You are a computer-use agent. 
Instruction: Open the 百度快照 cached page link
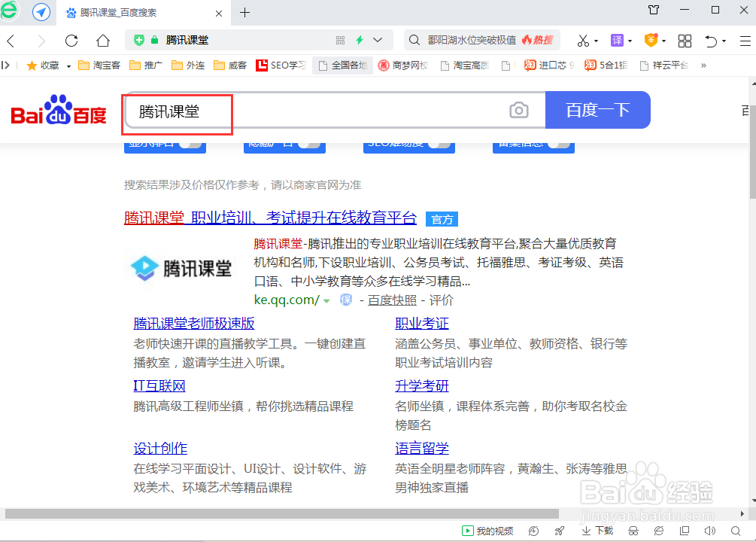coord(392,300)
